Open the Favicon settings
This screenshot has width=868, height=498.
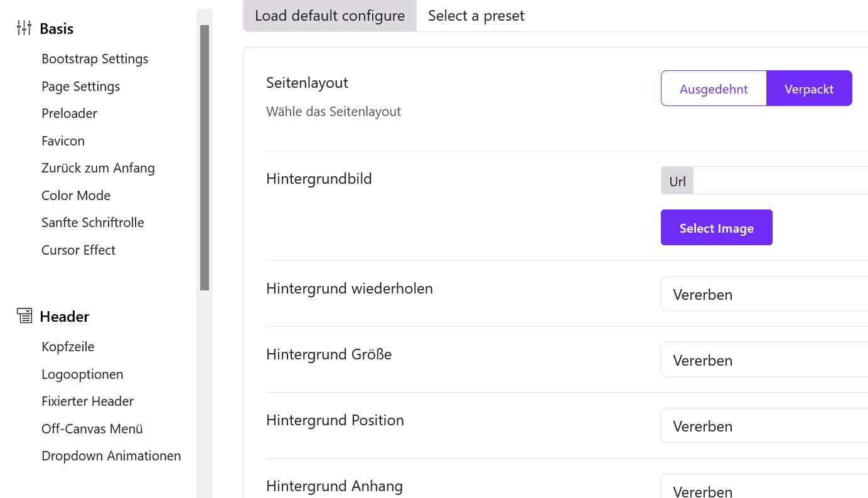click(63, 140)
